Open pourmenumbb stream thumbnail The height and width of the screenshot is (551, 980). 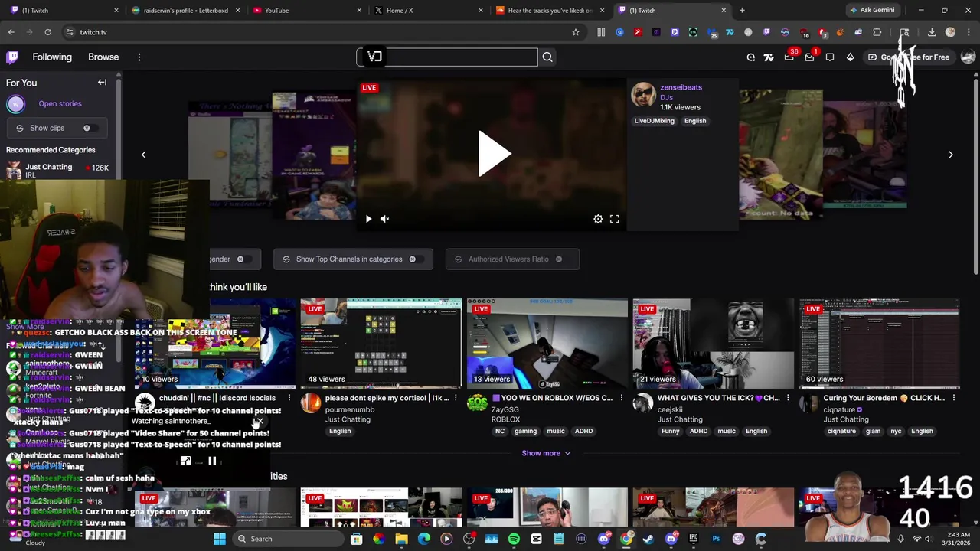coord(381,344)
